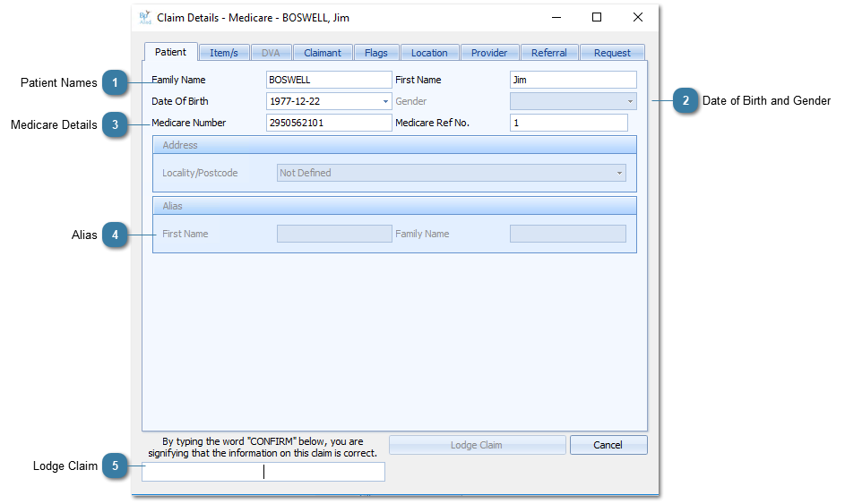Click the date value 1977-12-22

pos(295,101)
